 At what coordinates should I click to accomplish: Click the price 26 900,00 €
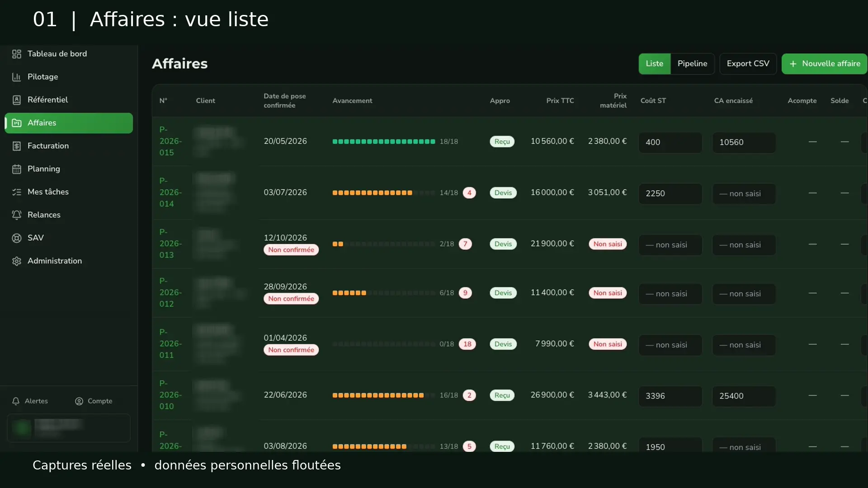coord(552,395)
